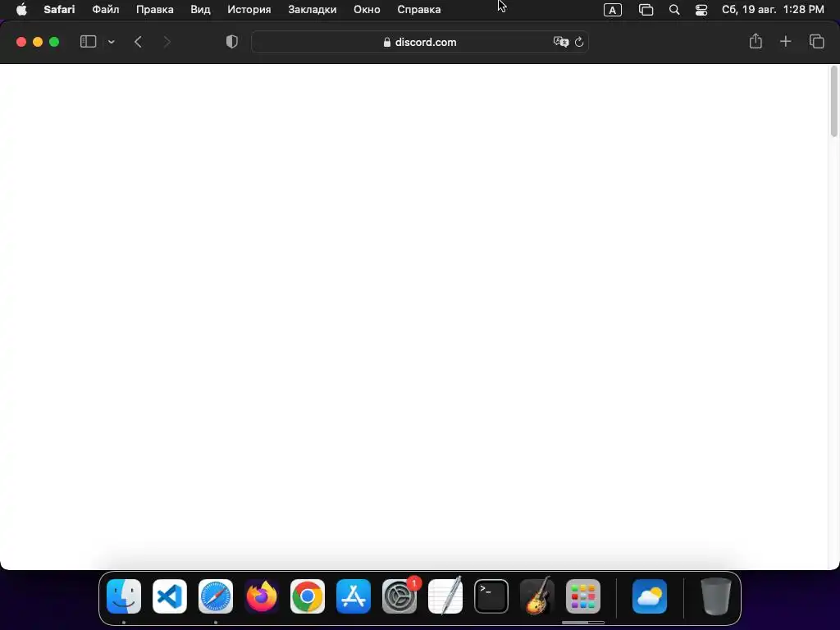Viewport: 840px width, 630px height.
Task: Reload the page with the refresh icon
Action: [579, 42]
